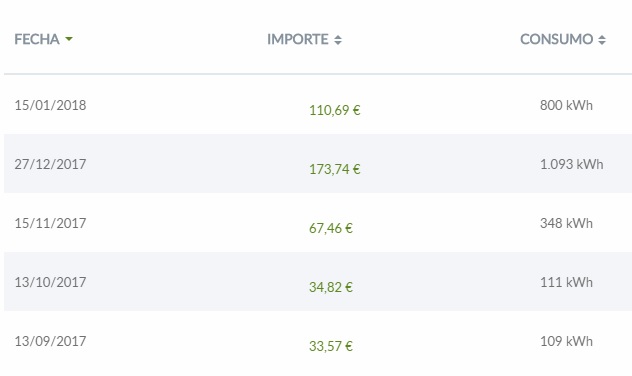The image size is (632, 376).
Task: Click the CONSUMO sort arrows icon
Action: [602, 39]
